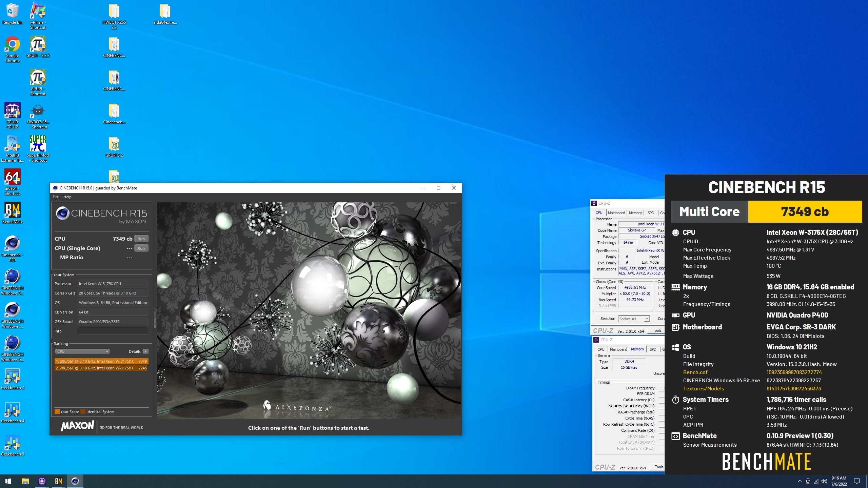Open BenchMate desktop icon
This screenshot has height=488, width=868.
point(13,213)
